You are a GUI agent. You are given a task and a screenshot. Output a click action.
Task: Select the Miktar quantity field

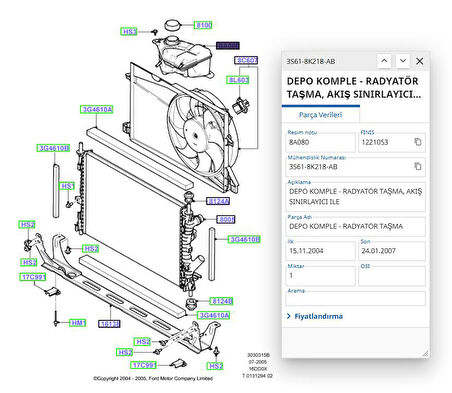(320, 276)
